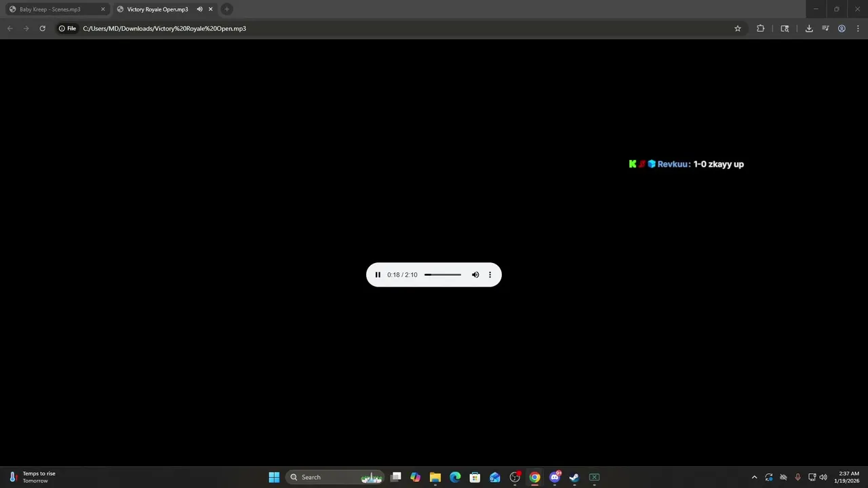Viewport: 868px width, 488px height.
Task: Open the Xbox Game Bar taskbar icon
Action: coord(594,477)
